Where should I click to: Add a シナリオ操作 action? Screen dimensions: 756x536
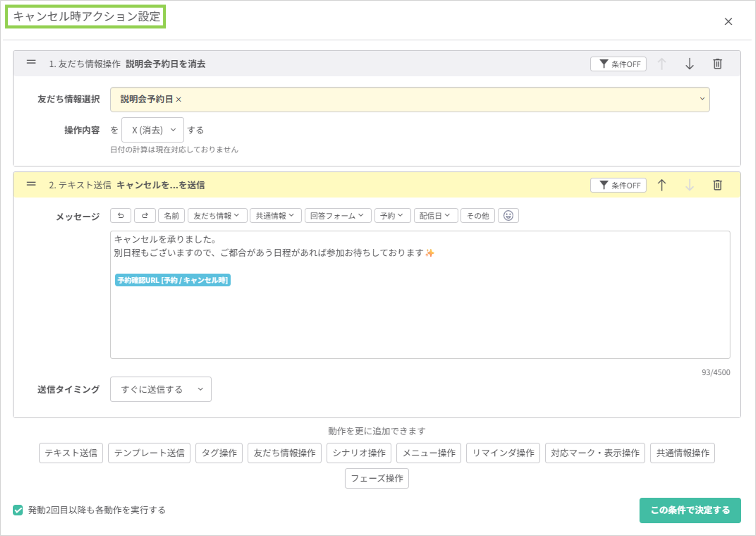click(x=359, y=453)
